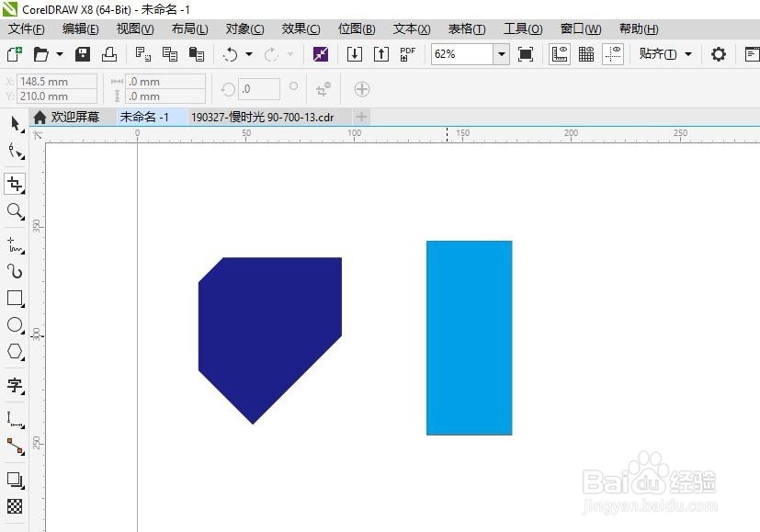Click the Copy icon in the toolbar

pos(170,54)
